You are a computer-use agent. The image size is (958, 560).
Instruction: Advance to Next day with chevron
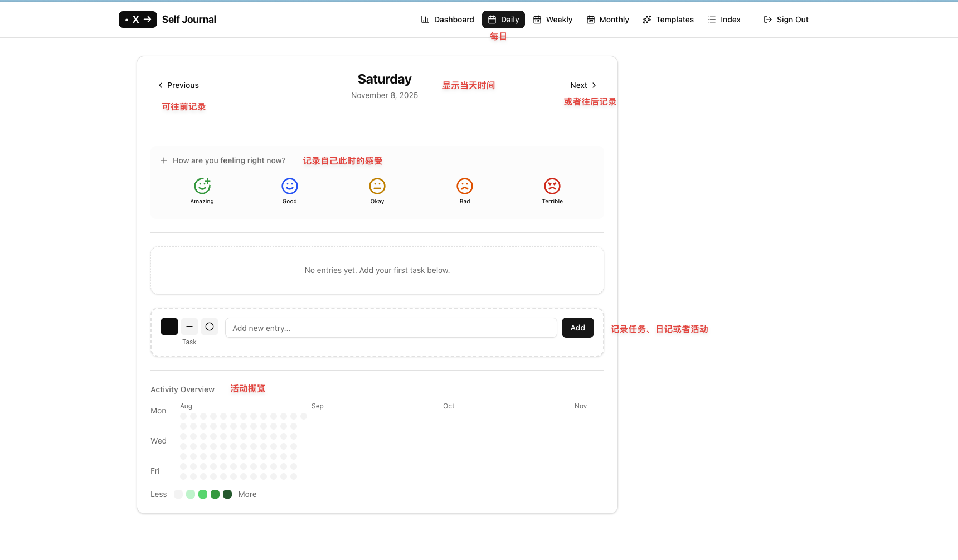(594, 85)
